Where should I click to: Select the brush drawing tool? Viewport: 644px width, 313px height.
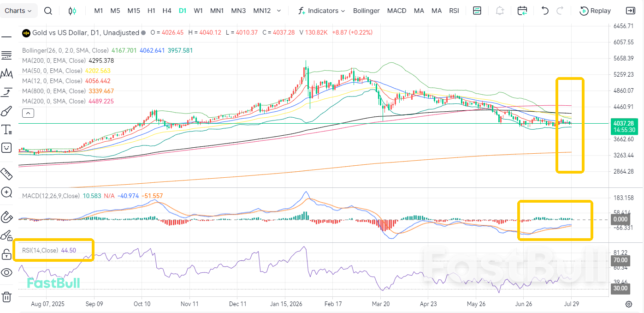[x=6, y=111]
